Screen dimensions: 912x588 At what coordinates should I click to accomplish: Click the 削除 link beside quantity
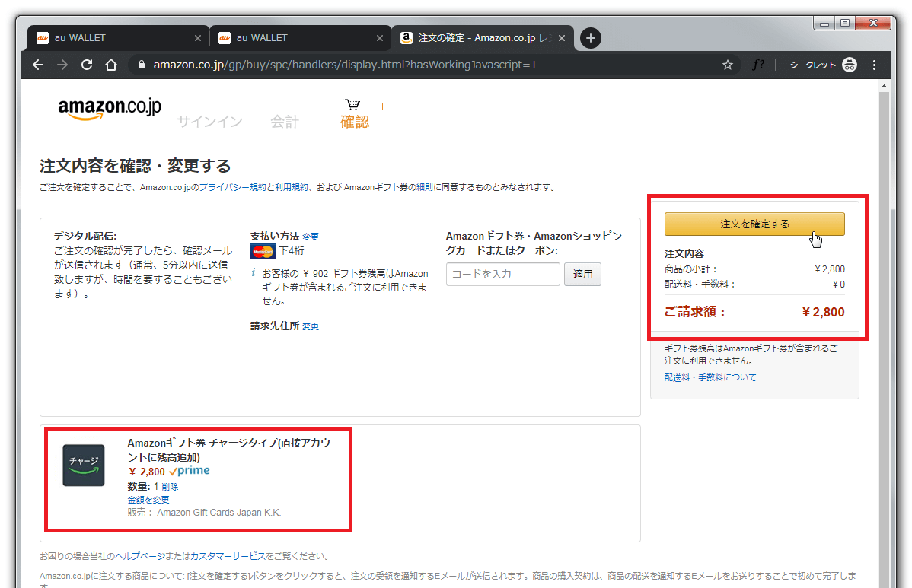171,487
